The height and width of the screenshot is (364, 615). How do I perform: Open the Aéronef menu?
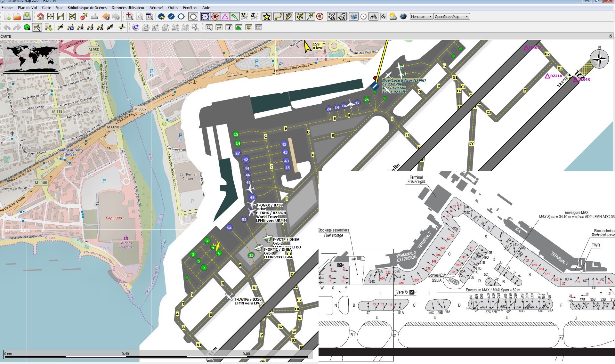point(156,7)
